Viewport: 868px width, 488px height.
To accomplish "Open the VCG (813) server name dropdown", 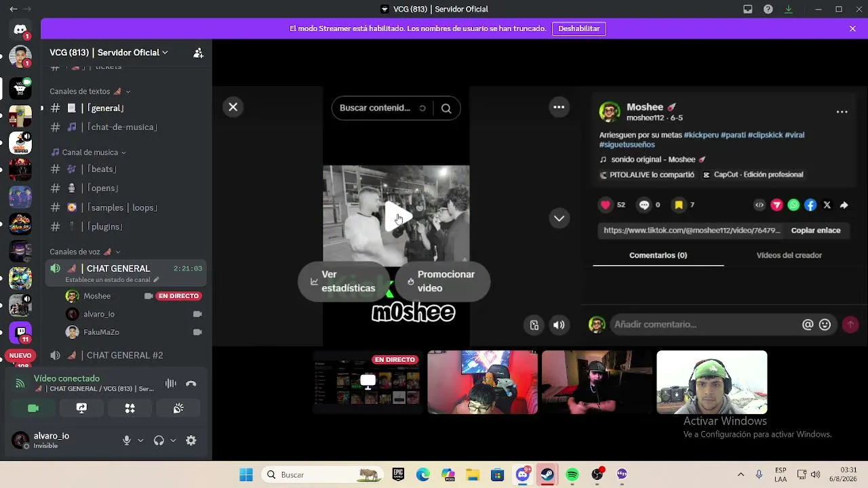I will click(108, 52).
